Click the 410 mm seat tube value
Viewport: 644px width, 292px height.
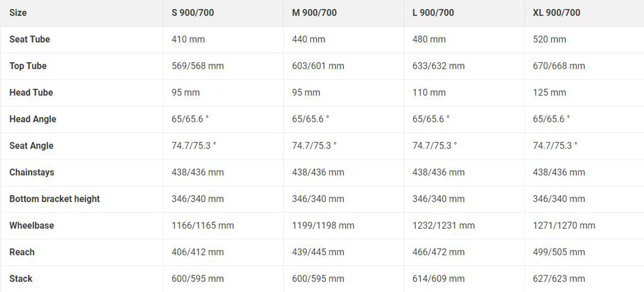point(188,39)
